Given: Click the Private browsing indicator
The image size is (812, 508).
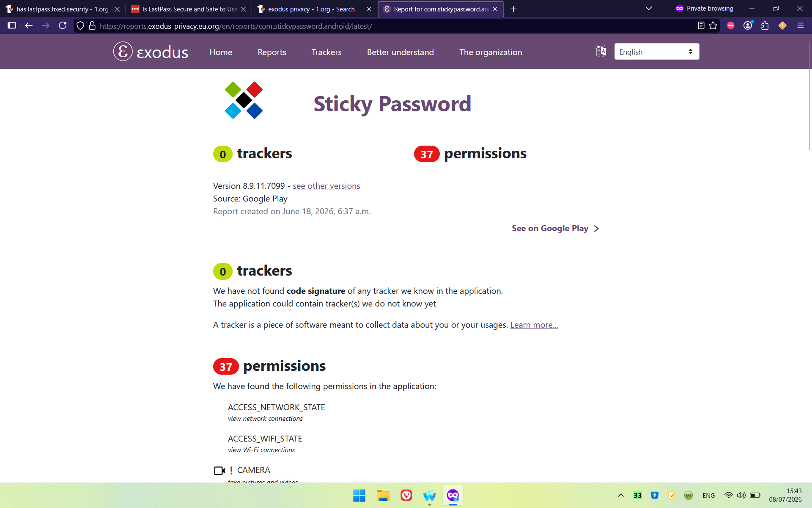Looking at the screenshot, I should pos(704,8).
